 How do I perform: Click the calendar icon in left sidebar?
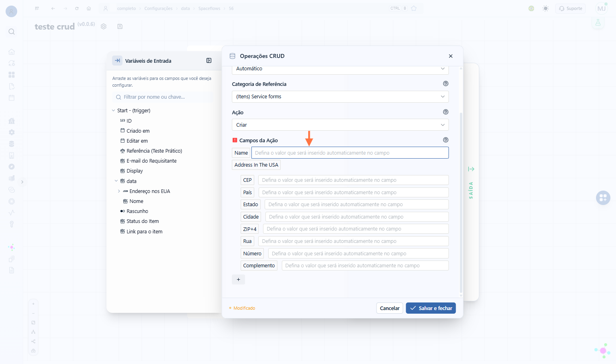12,98
